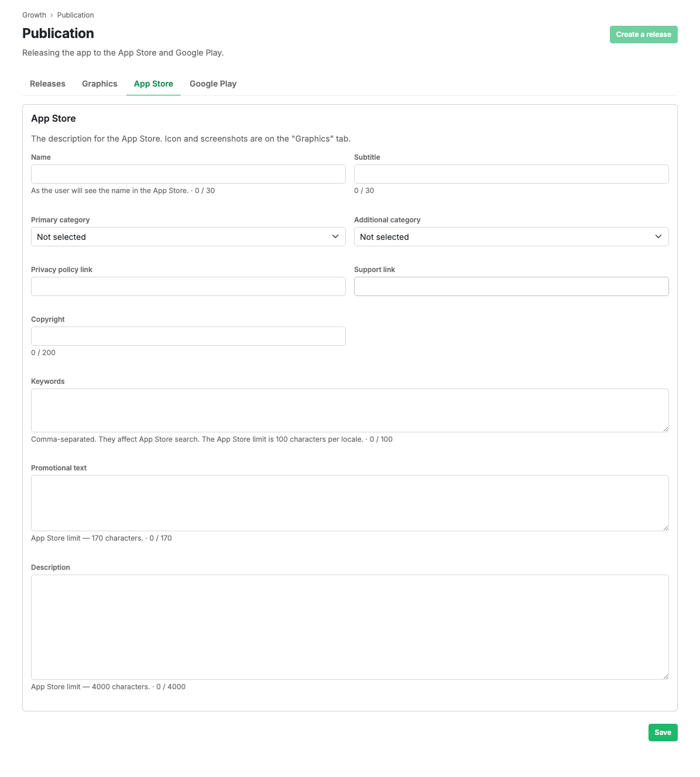Click the 'Keywords' field label

click(x=48, y=381)
